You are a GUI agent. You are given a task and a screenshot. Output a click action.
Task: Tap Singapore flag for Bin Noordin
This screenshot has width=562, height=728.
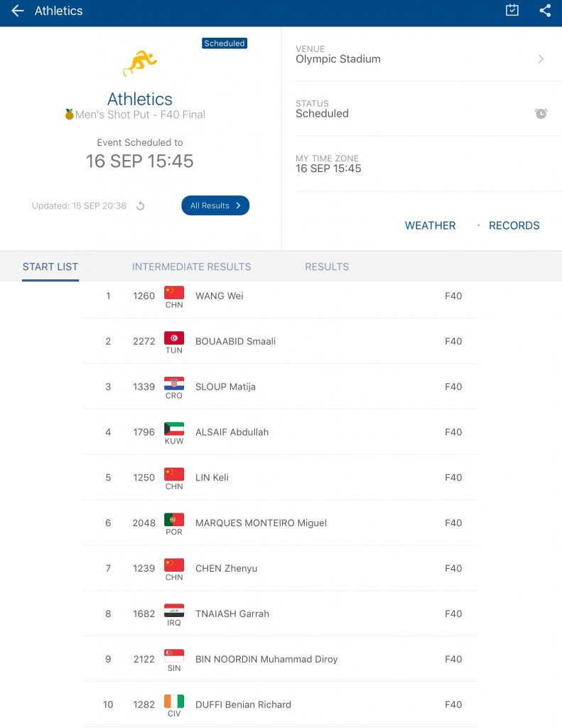click(x=174, y=655)
